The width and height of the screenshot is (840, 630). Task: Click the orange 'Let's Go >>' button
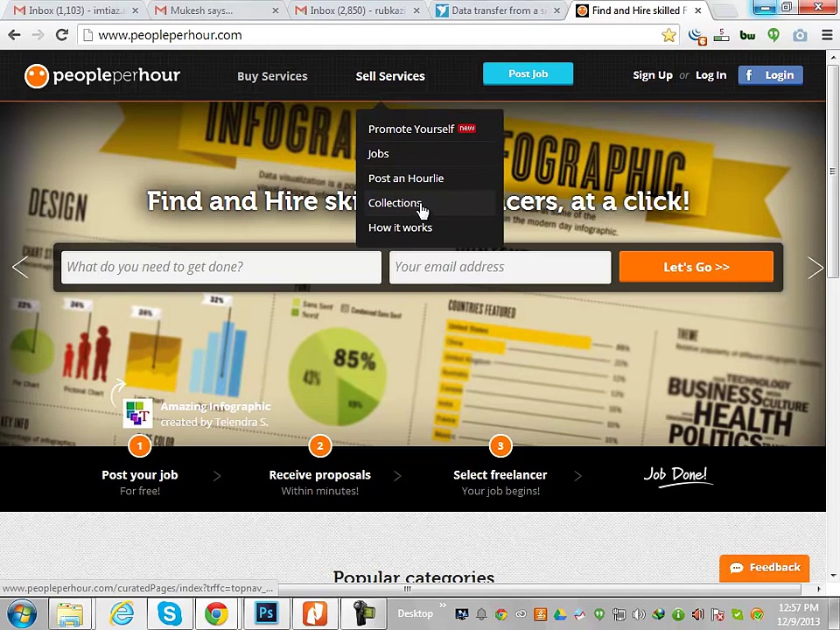[x=696, y=267]
